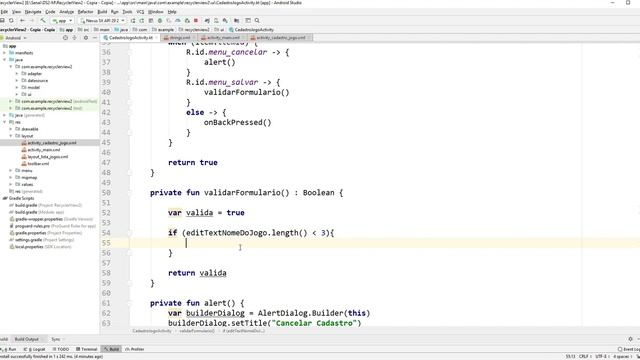The image size is (640, 360).
Task: Click the Project panel hide (minus) icon
Action: click(x=95, y=38)
